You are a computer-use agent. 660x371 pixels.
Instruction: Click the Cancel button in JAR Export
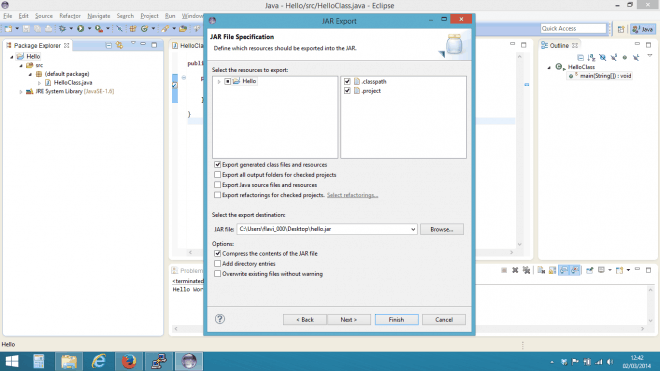tap(444, 320)
